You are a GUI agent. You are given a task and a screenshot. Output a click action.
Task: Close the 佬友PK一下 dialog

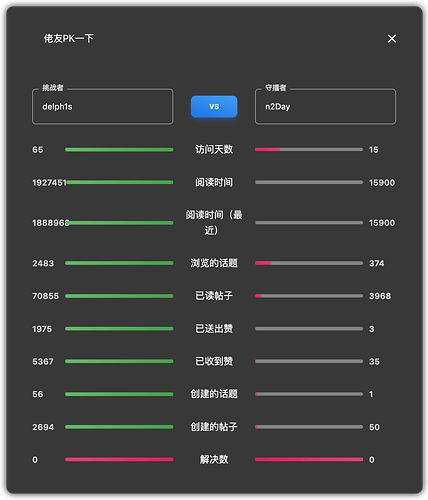coord(392,39)
